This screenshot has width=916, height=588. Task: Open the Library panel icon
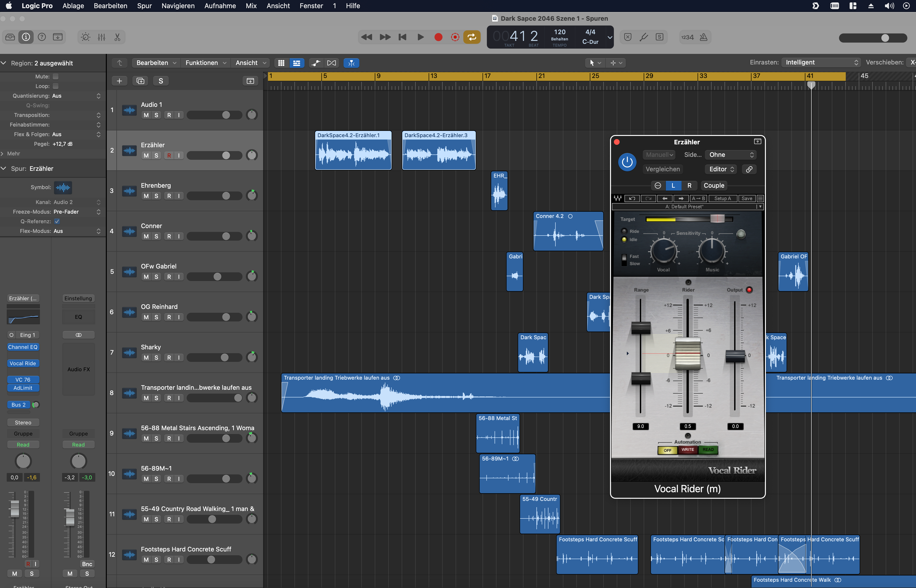tap(10, 37)
